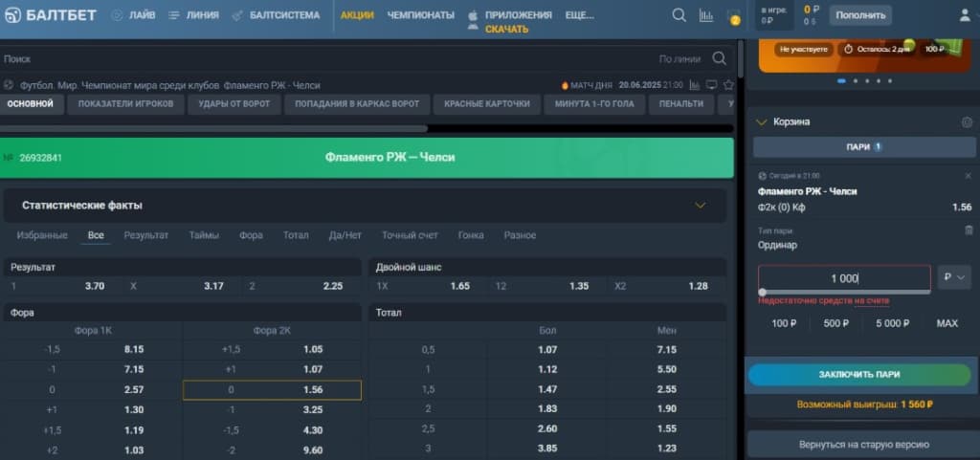This screenshot has height=460, width=980.
Task: Select ПОПАДАНИЯ В КАРКАС ВОРОТ tab
Action: (357, 104)
